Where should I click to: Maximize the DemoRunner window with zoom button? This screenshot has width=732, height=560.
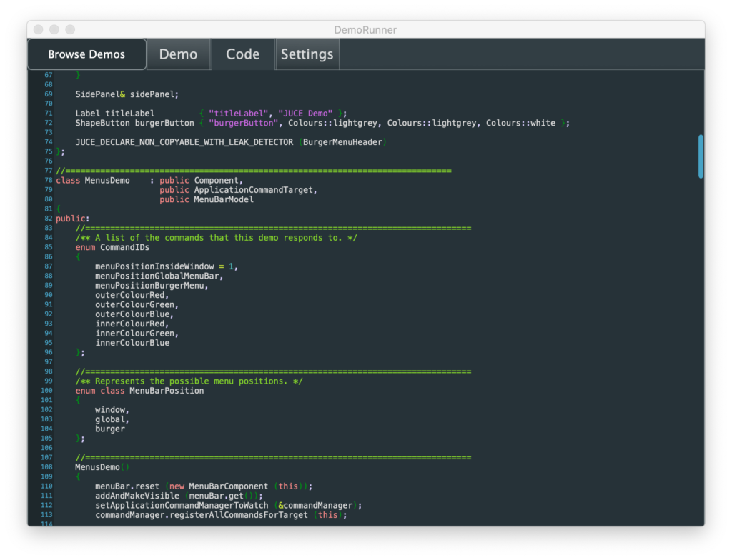coord(70,29)
